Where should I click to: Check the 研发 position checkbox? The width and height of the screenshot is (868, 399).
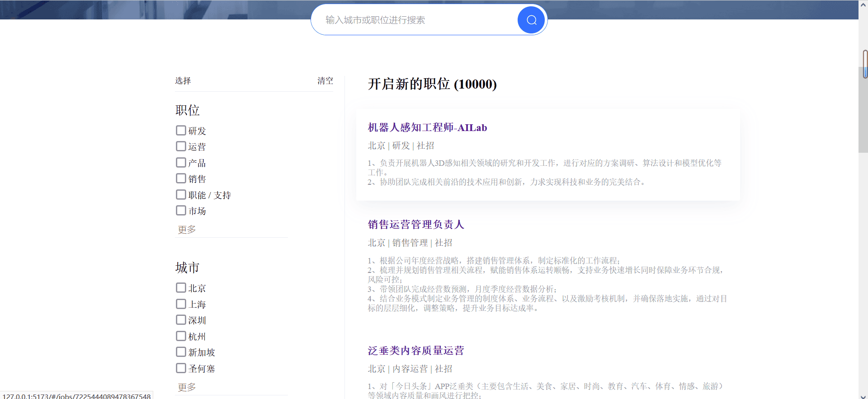point(181,131)
